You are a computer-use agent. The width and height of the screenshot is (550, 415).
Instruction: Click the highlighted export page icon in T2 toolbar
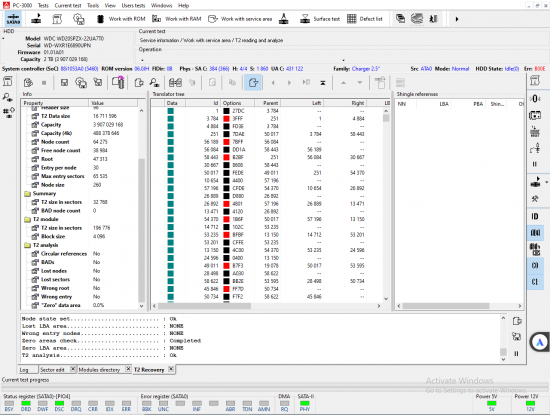click(x=253, y=83)
